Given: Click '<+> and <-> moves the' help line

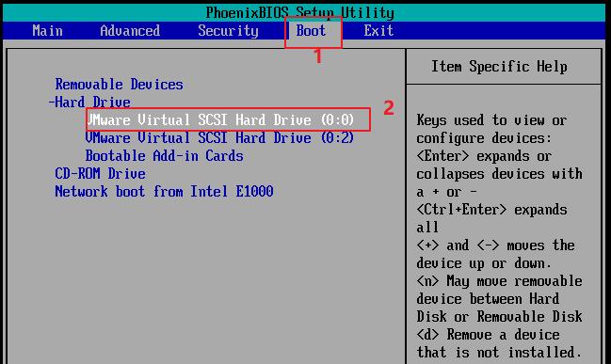Looking at the screenshot, I should pos(495,245).
